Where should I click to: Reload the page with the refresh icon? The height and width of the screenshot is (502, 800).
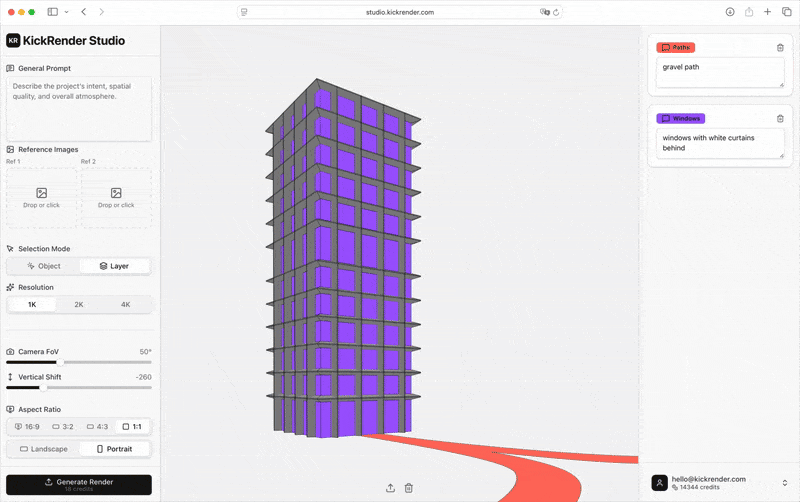(x=556, y=12)
